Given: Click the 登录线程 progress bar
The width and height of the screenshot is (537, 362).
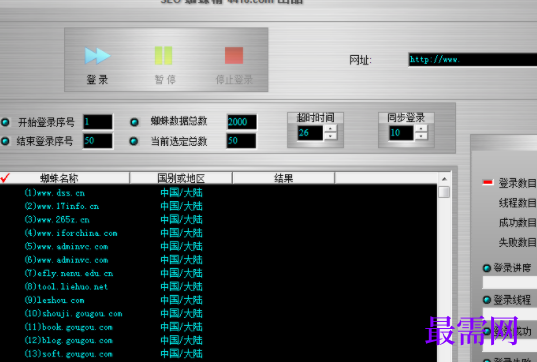Looking at the screenshot, I should (510, 313).
